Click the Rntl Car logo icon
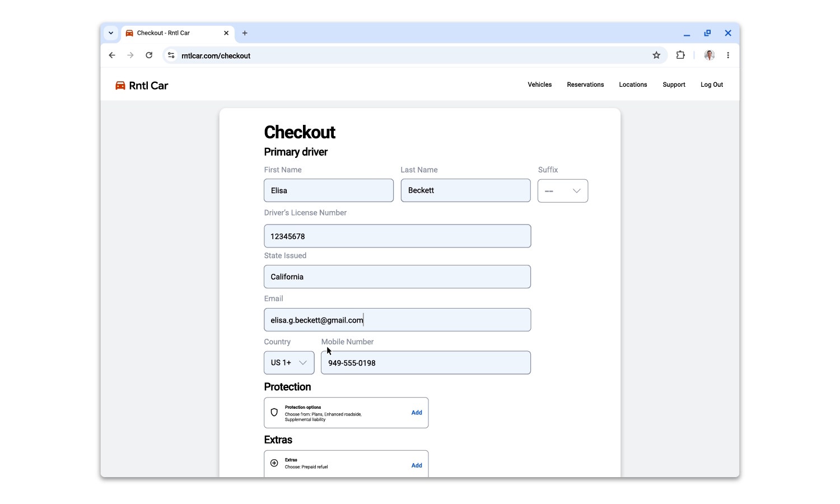This screenshot has height=504, width=840. (x=120, y=85)
